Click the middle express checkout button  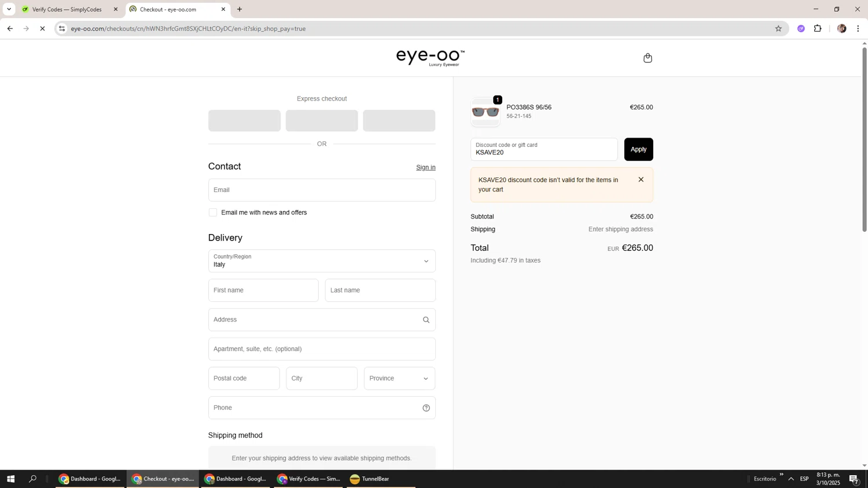(322, 121)
